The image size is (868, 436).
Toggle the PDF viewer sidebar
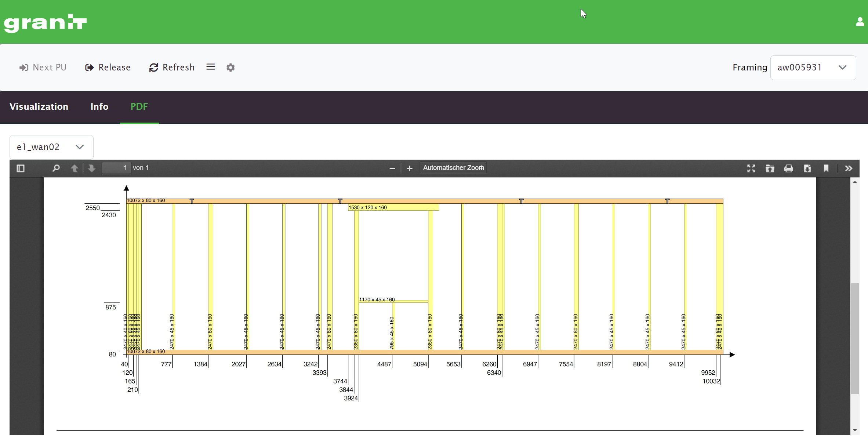(x=21, y=168)
